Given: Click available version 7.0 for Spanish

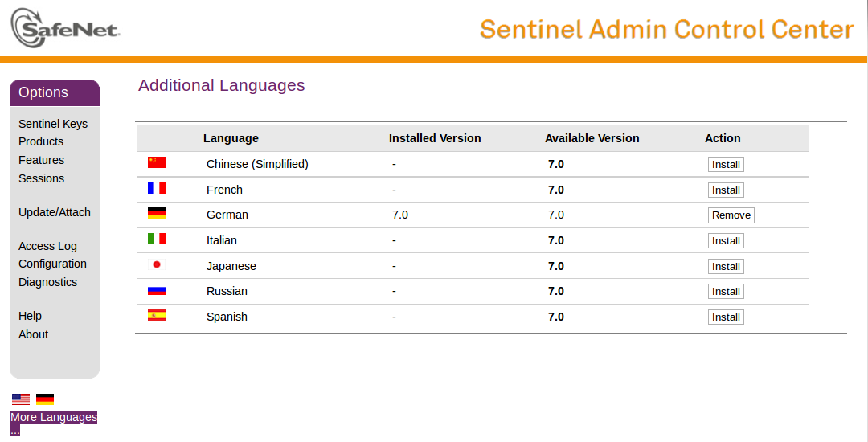Looking at the screenshot, I should (x=556, y=317).
